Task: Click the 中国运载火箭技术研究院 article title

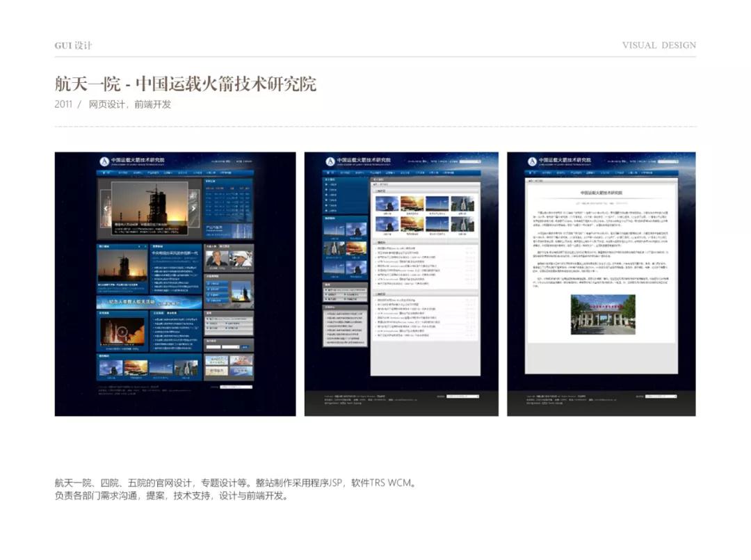Action: click(x=601, y=193)
